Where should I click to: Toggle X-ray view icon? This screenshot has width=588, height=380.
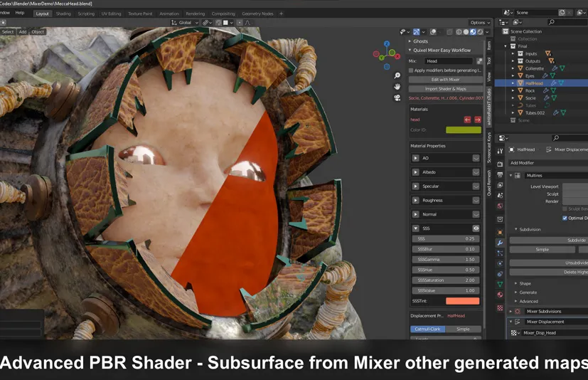click(449, 32)
